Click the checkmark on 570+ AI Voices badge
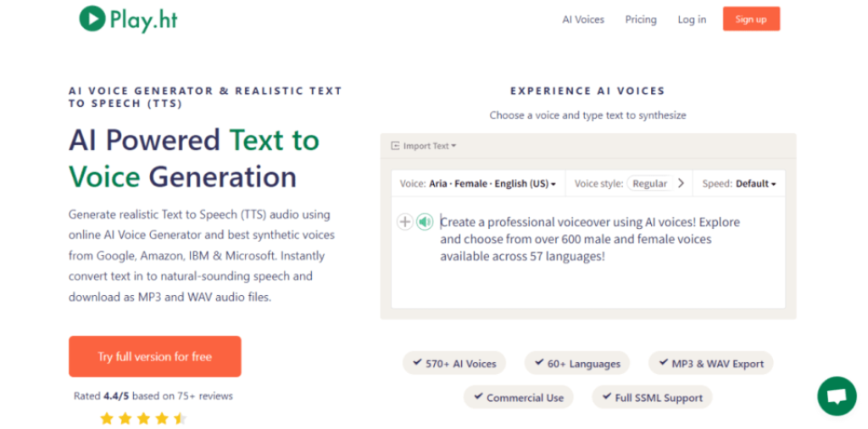Screen dimensions: 868x429 point(417,363)
